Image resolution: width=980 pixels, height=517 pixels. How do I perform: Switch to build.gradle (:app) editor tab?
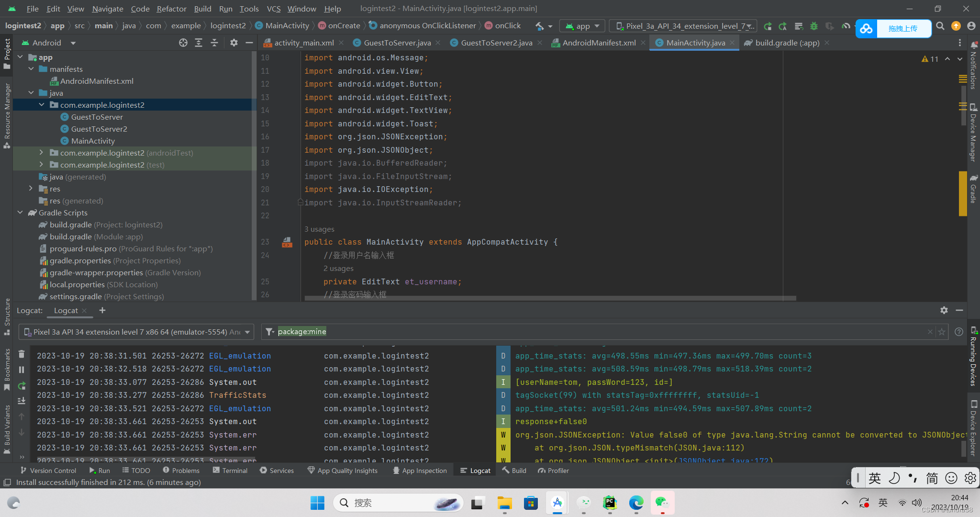coord(787,43)
